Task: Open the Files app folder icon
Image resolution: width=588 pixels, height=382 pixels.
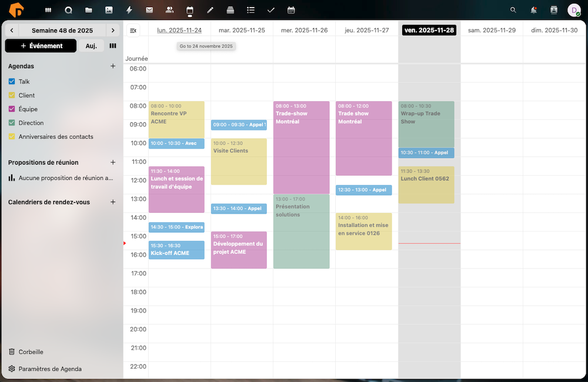Action: point(88,10)
